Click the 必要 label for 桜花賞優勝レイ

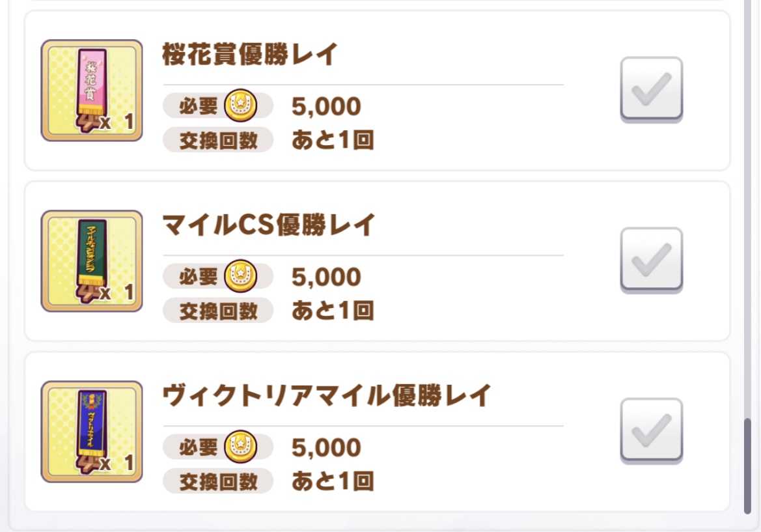coord(199,106)
